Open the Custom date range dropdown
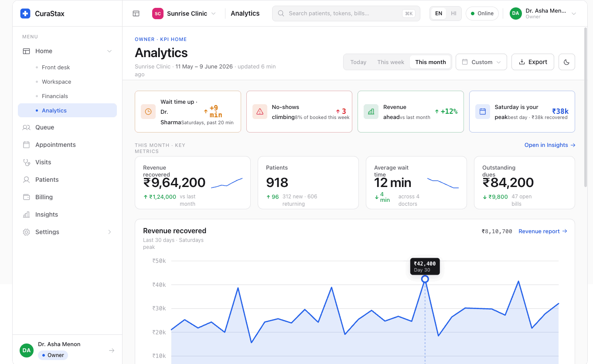This screenshot has height=364, width=593. click(481, 62)
